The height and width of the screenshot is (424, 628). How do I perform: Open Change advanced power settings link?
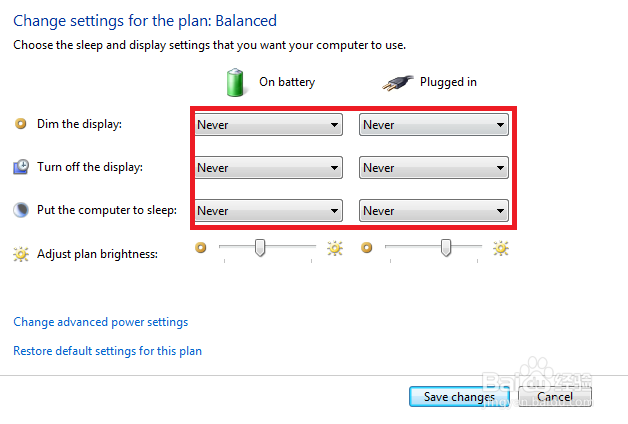[x=100, y=322]
